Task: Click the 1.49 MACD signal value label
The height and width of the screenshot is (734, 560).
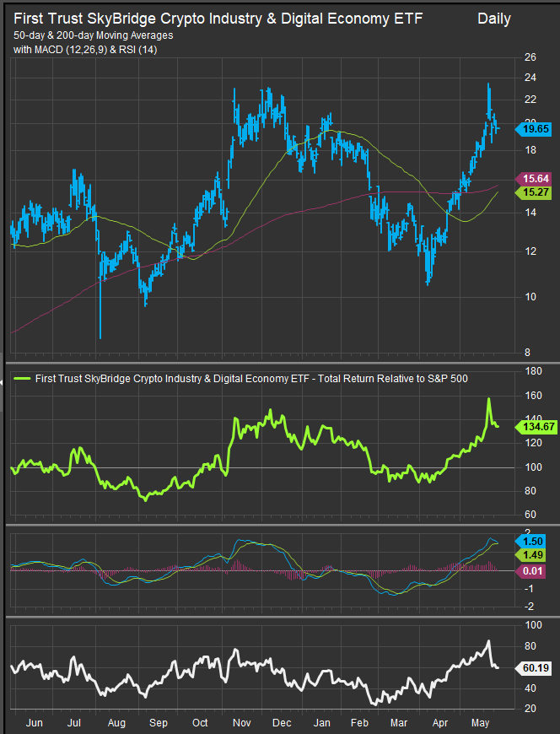Action: pyautogui.click(x=530, y=555)
